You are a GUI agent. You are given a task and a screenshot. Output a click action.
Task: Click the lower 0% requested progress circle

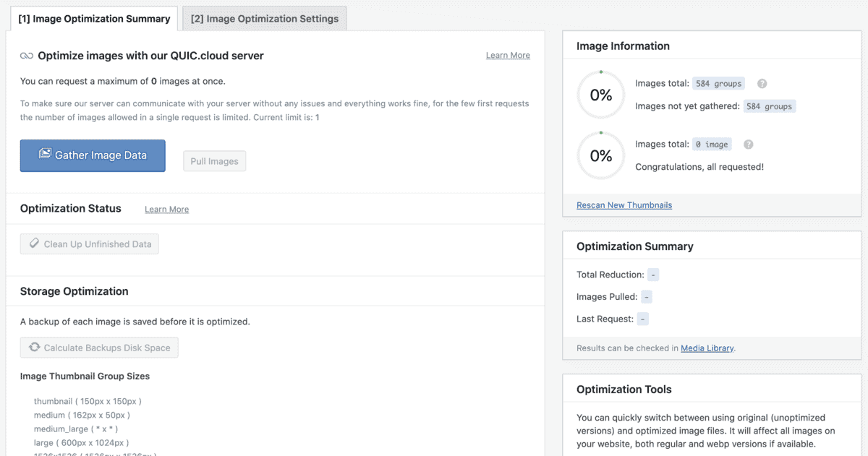(x=601, y=156)
